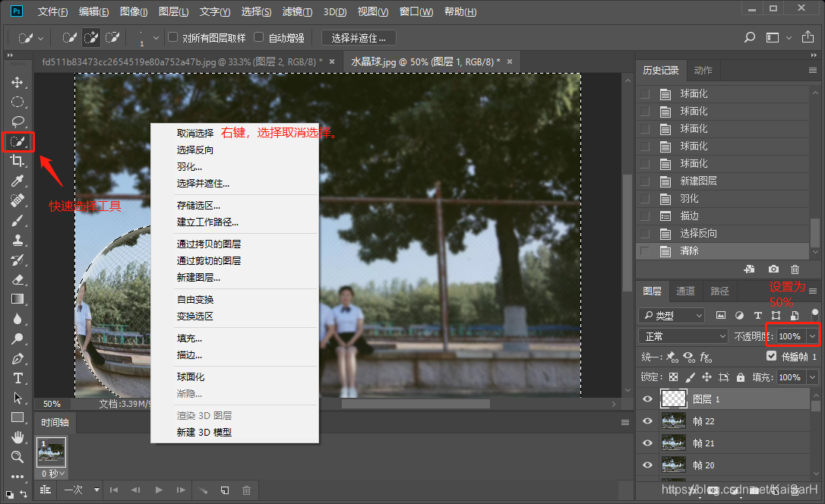
Task: Switch to the 通道 tab
Action: (x=685, y=291)
